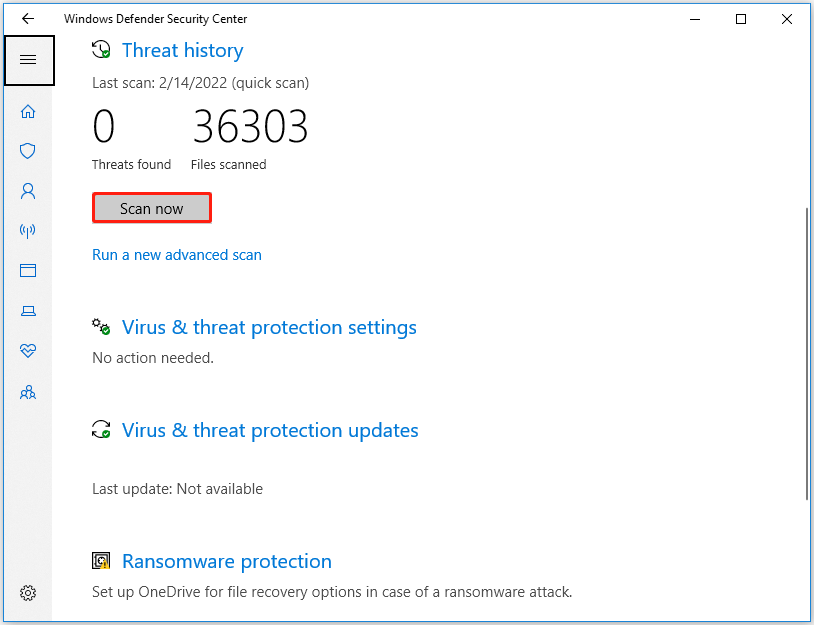This screenshot has width=814, height=625.
Task: Open Family options via the family icon
Action: pos(27,392)
